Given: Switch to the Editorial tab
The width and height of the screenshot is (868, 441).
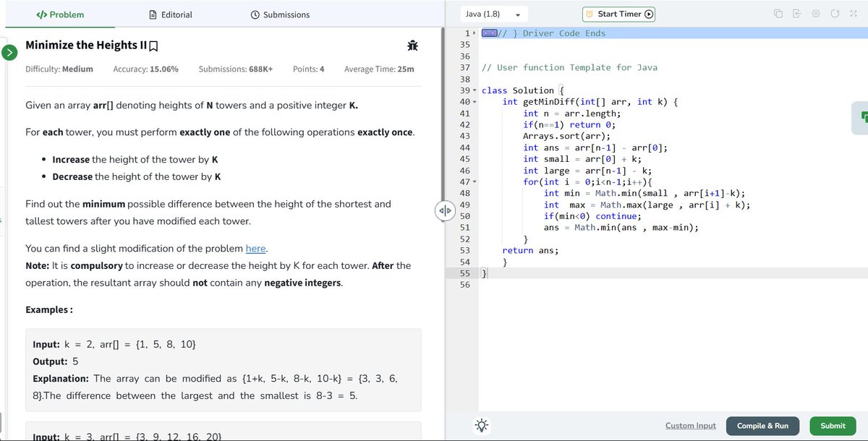Looking at the screenshot, I should coord(171,14).
